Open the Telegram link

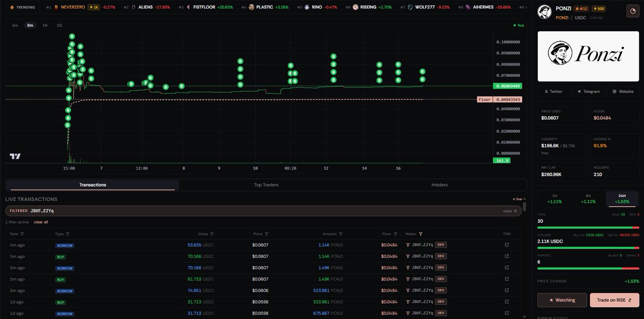point(588,91)
